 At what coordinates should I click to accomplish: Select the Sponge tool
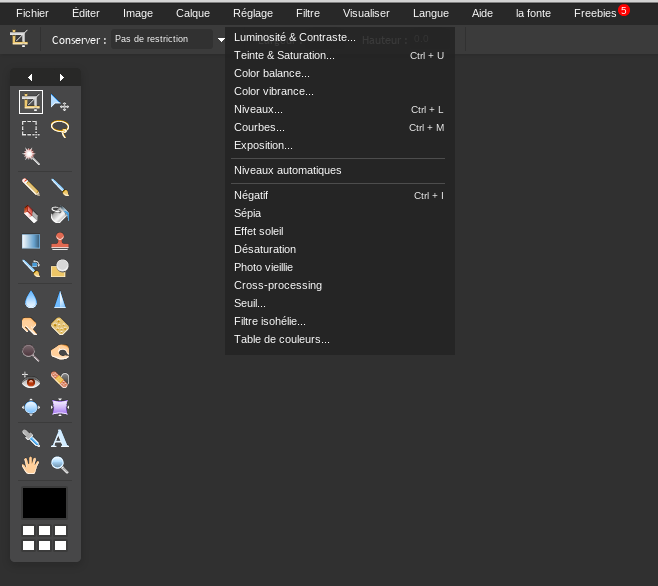point(60,327)
